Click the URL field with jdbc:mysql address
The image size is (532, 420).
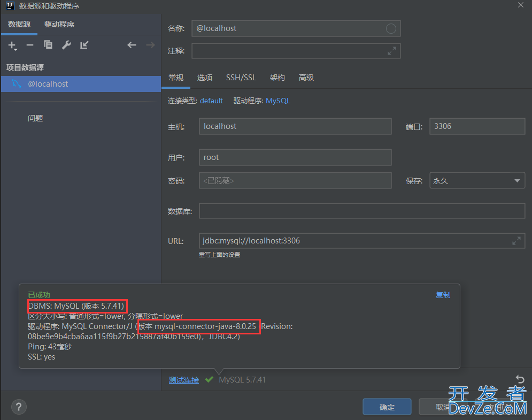(x=362, y=241)
